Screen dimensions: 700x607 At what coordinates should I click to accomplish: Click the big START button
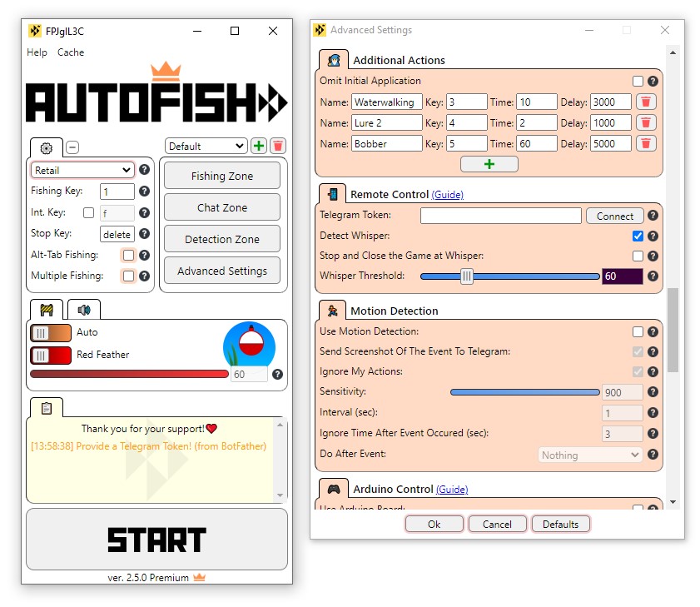(x=156, y=539)
